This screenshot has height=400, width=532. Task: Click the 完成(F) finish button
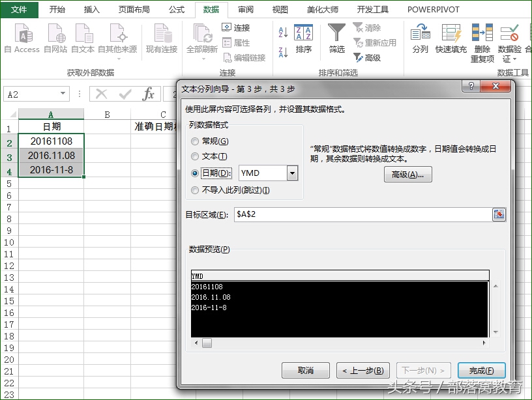[x=481, y=371]
